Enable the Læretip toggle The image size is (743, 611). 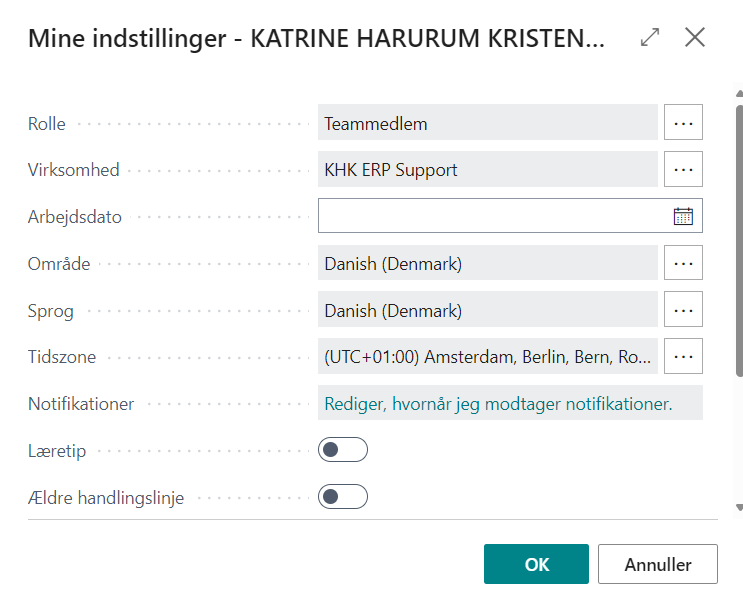click(x=343, y=450)
